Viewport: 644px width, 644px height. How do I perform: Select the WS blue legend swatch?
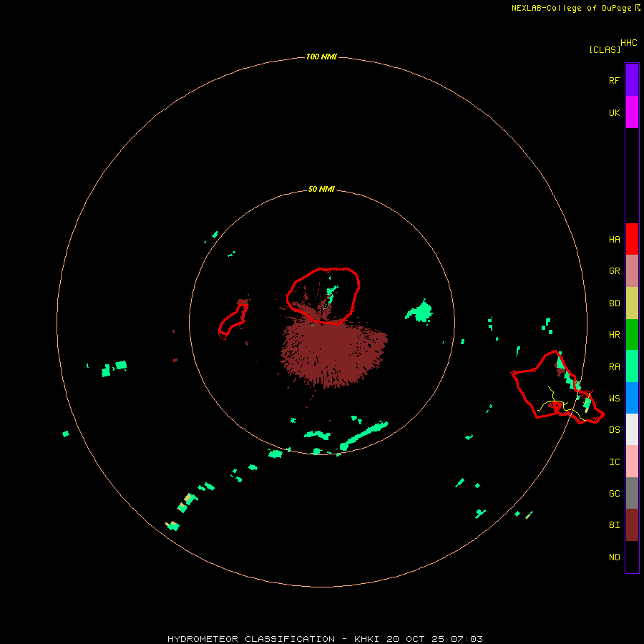[x=632, y=398]
